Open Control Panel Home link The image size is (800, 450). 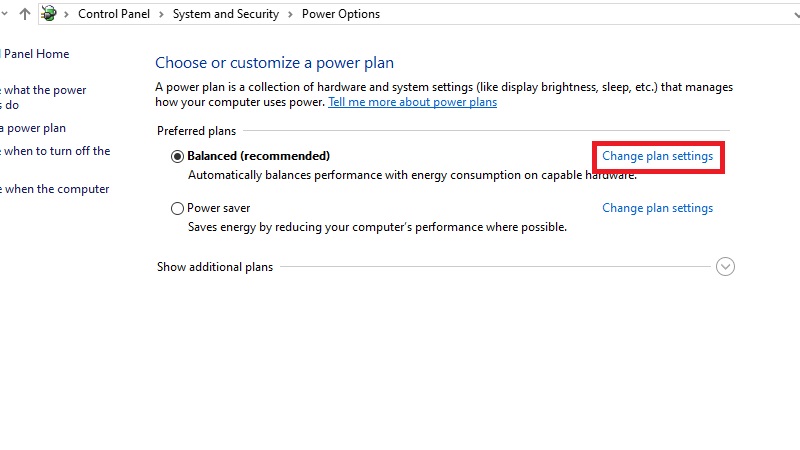36,54
